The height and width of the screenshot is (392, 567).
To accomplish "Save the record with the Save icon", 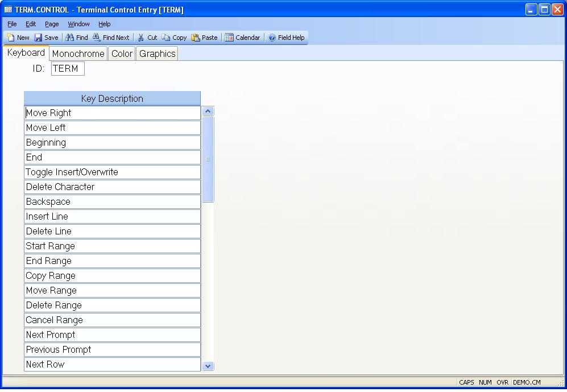I will coord(39,38).
